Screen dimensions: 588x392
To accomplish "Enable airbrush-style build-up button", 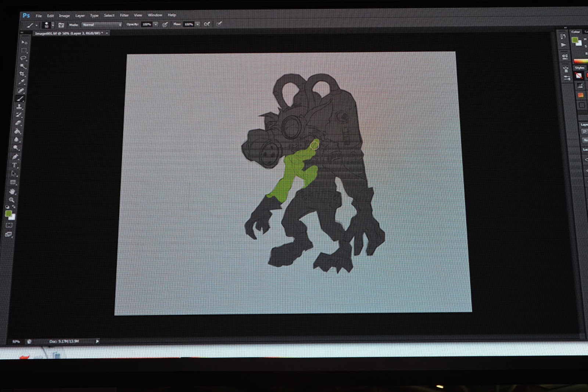I will click(207, 24).
